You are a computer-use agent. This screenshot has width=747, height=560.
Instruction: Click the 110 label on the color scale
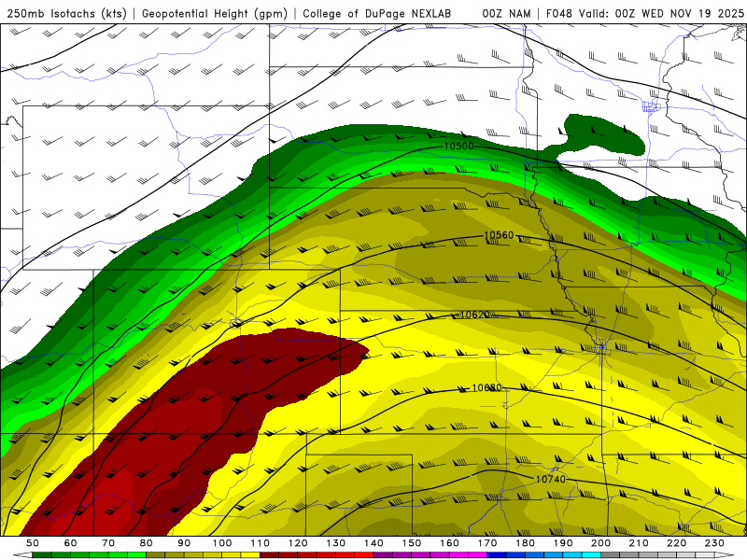(261, 543)
